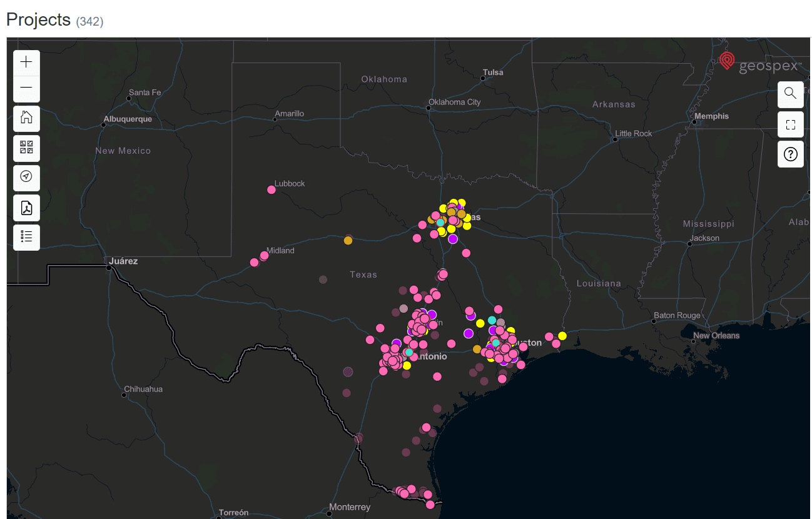Select the pink marker near Lubbock
Image resolution: width=812 pixels, height=519 pixels.
tap(272, 189)
